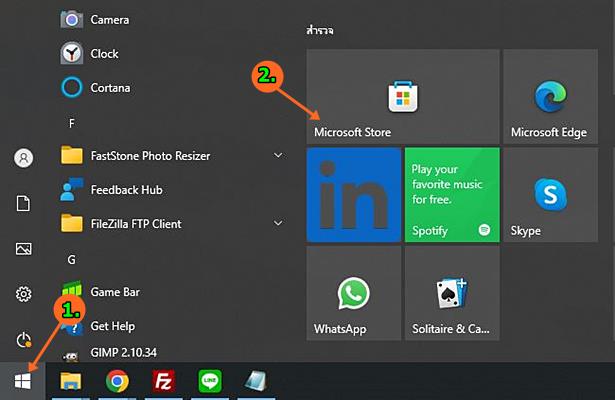Open the Solitaire & Casual Games tile

click(x=452, y=293)
